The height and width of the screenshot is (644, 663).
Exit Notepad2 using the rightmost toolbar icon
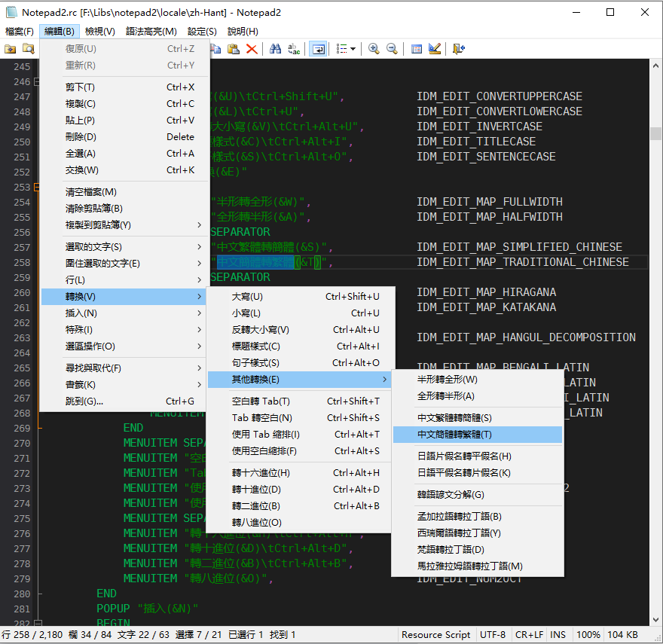coord(458,49)
